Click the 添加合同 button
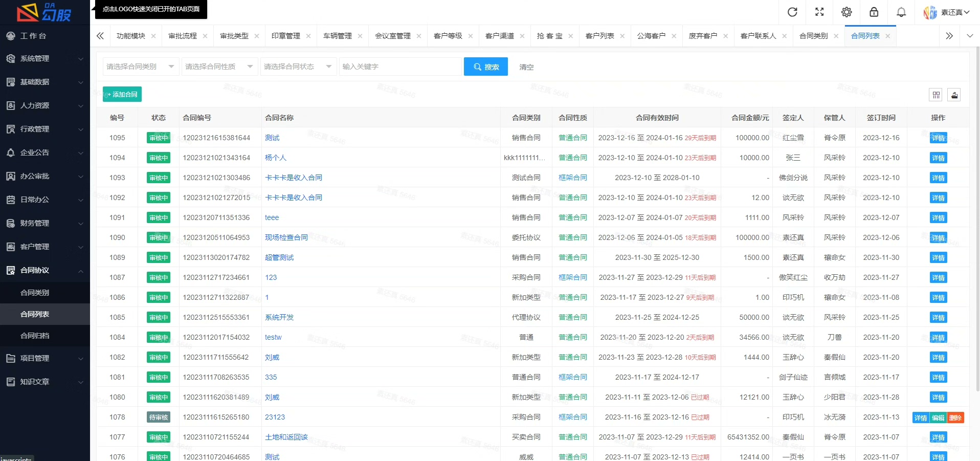 122,95
